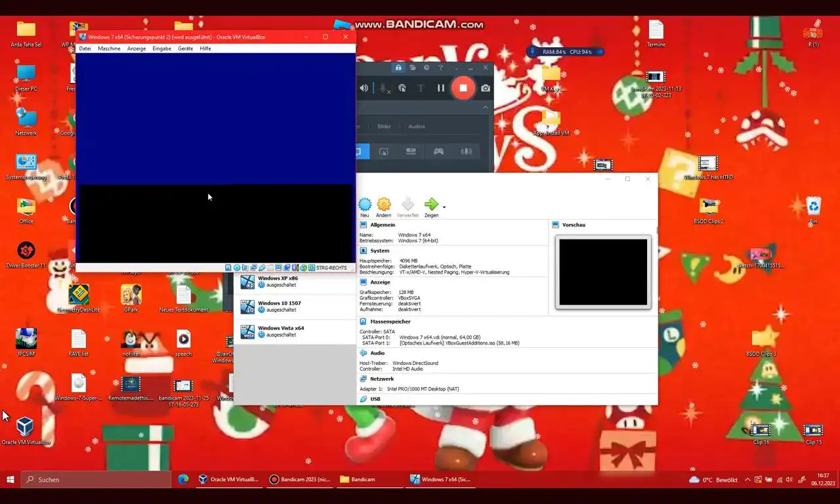Click Ändern gear in VirtualBox Manager
This screenshot has width=840, height=504.
click(x=384, y=208)
